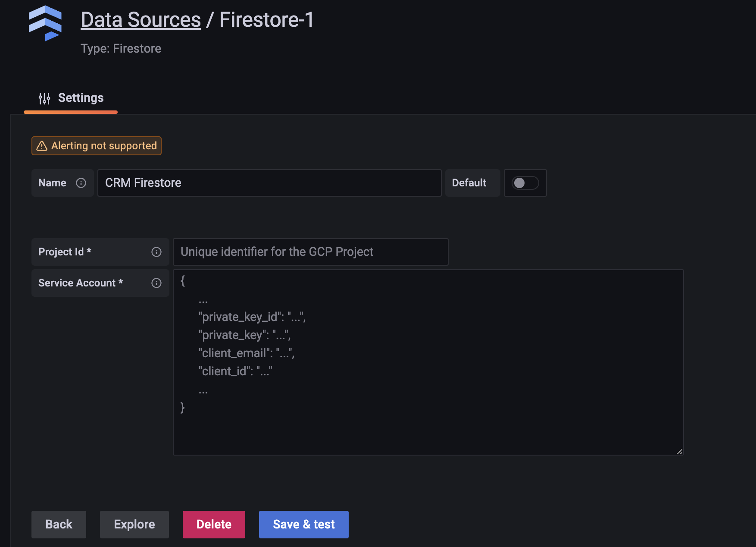Go to Data Sources breadcrumb link
Image resolution: width=756 pixels, height=547 pixels.
point(141,20)
